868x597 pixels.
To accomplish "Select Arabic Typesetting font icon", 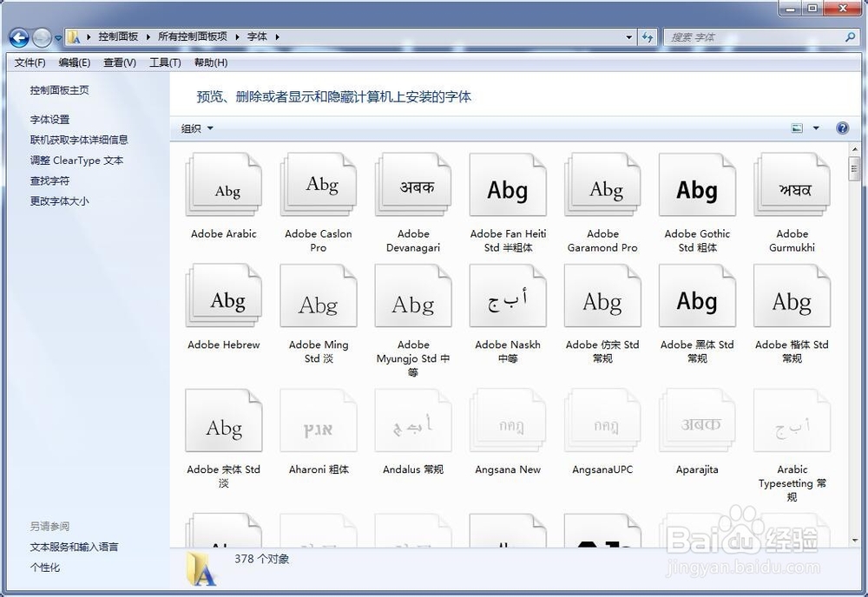I will click(792, 421).
